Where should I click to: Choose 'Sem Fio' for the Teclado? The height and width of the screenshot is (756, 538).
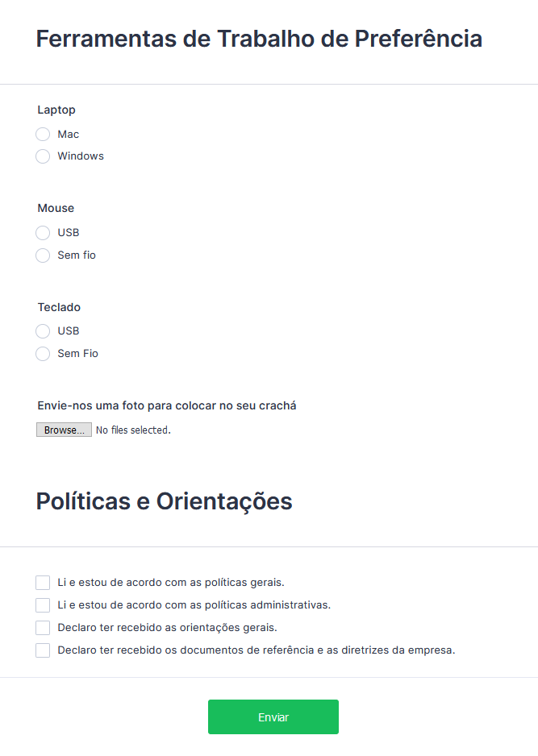(x=43, y=354)
